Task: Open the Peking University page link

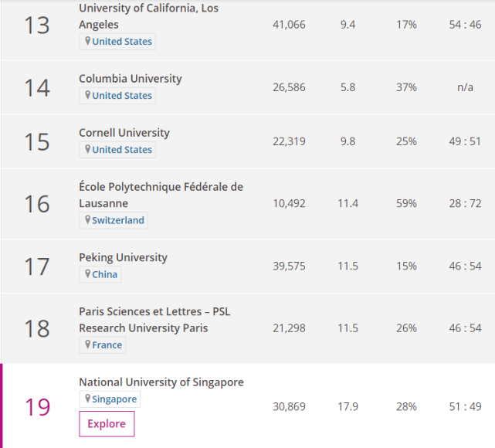Action: point(123,257)
